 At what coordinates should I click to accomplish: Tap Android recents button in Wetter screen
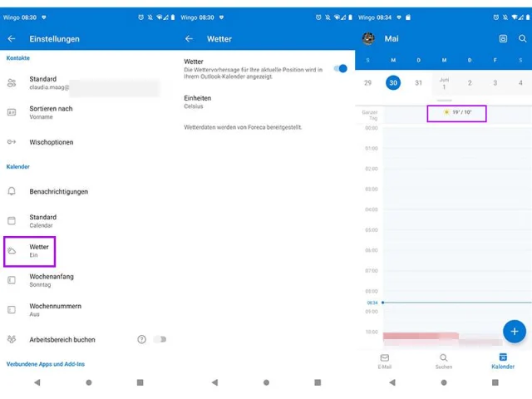click(318, 382)
